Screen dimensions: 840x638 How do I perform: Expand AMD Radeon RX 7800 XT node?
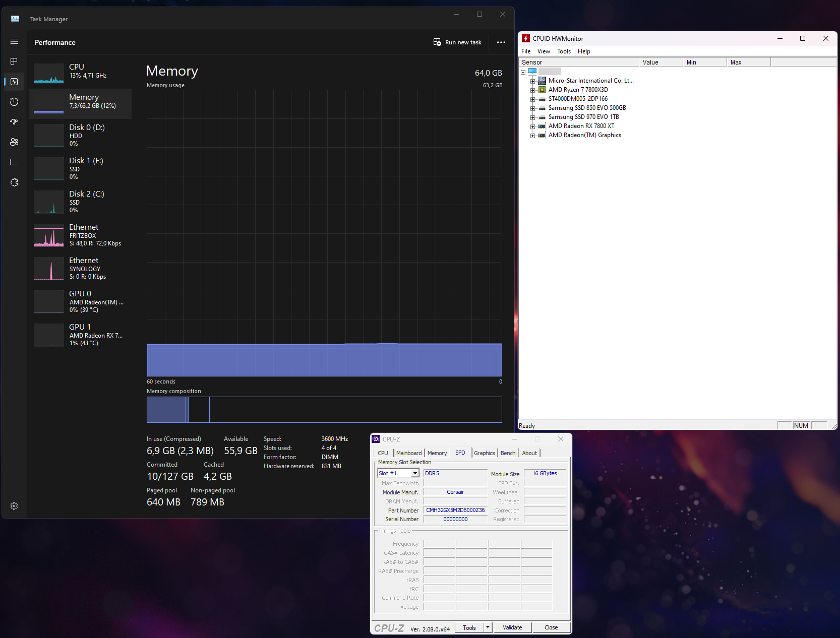point(532,126)
